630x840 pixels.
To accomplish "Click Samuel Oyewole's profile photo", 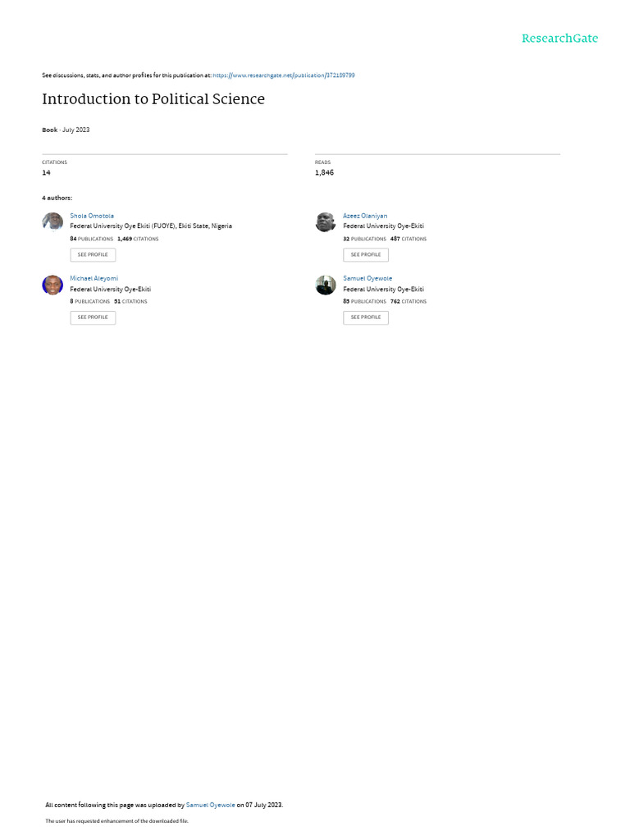I will (326, 285).
